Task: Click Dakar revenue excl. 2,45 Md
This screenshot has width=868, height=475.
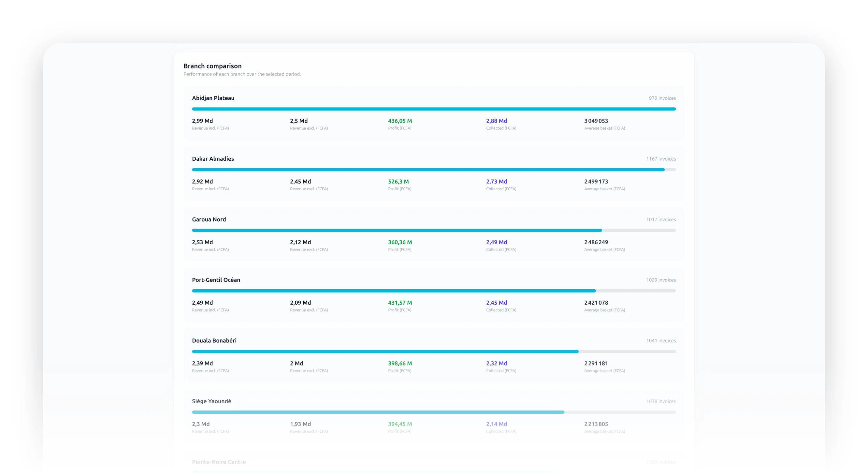Action: point(300,181)
